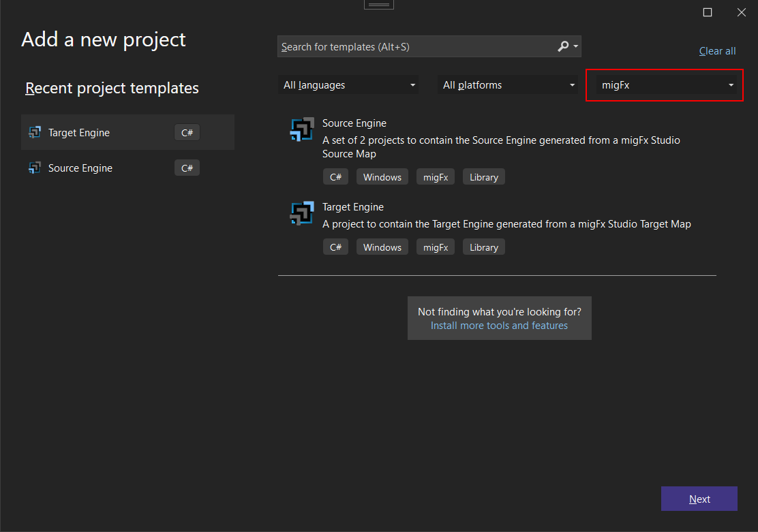Open the All languages dropdown
Image resolution: width=758 pixels, height=532 pixels.
[x=348, y=84]
